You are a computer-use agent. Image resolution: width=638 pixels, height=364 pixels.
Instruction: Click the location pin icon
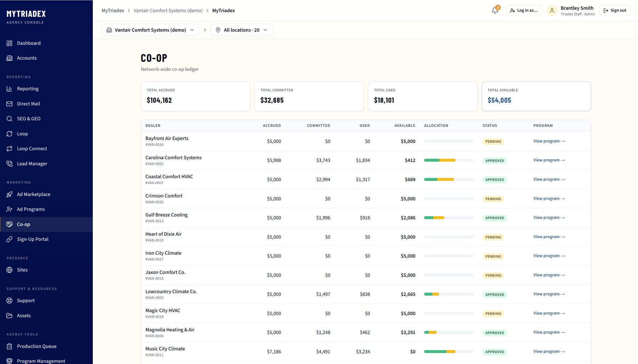[218, 30]
